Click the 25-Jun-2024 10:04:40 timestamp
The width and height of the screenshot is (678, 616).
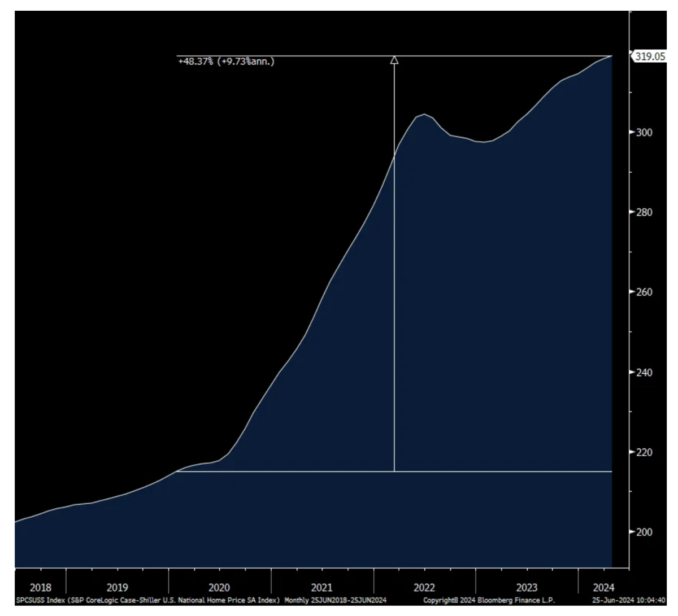point(629,600)
